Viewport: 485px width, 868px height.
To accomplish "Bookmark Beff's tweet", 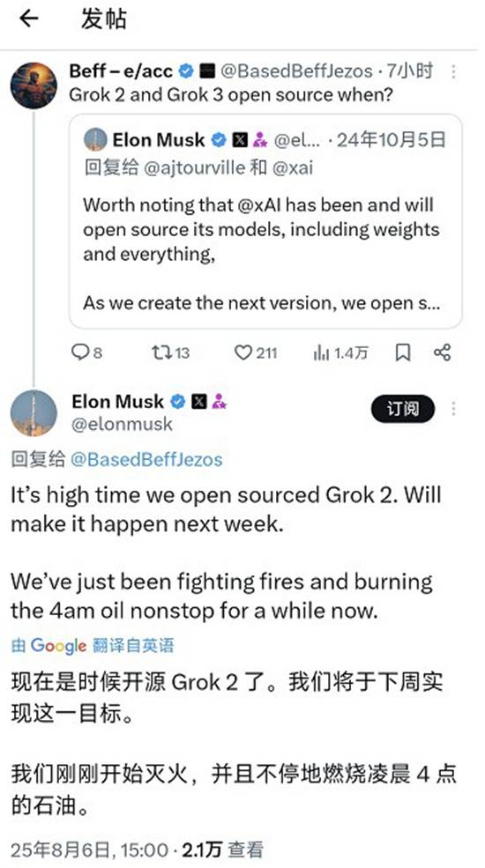I will click(x=404, y=352).
